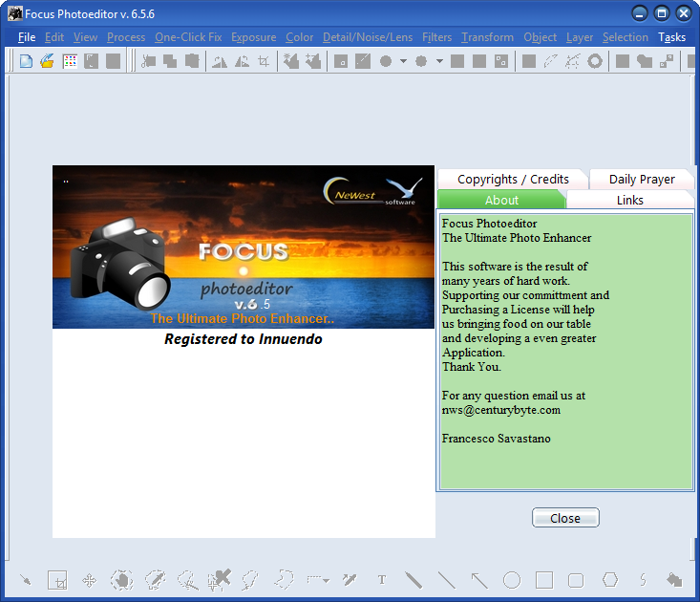Select the four-arrow Move tool
The image size is (700, 602).
point(89,580)
